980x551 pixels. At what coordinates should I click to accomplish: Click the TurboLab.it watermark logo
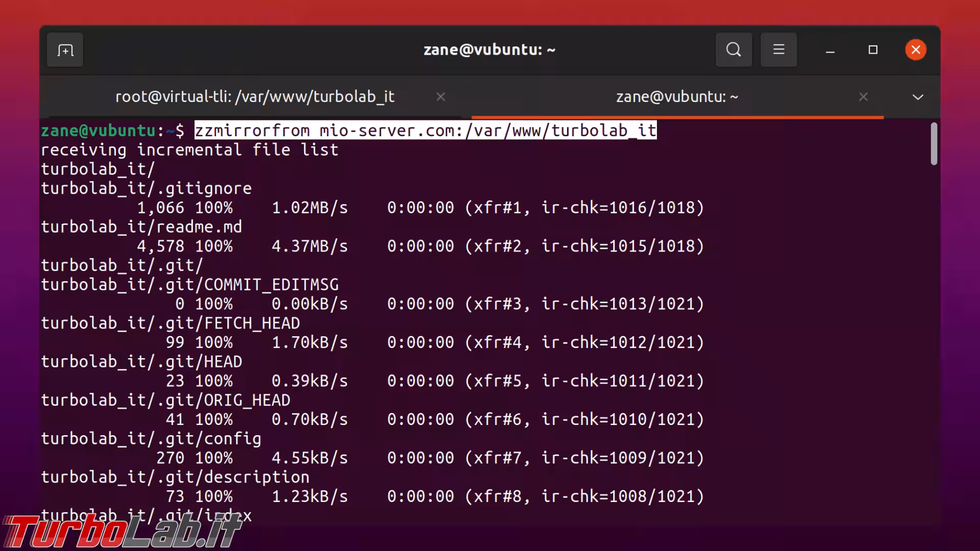[122, 532]
